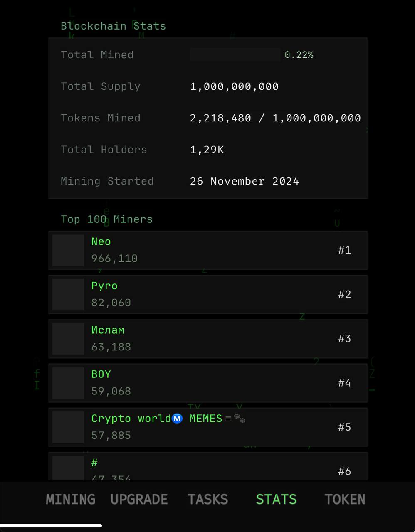Click BOY's avatar placeholder
The width and height of the screenshot is (415, 532).
pos(68,383)
